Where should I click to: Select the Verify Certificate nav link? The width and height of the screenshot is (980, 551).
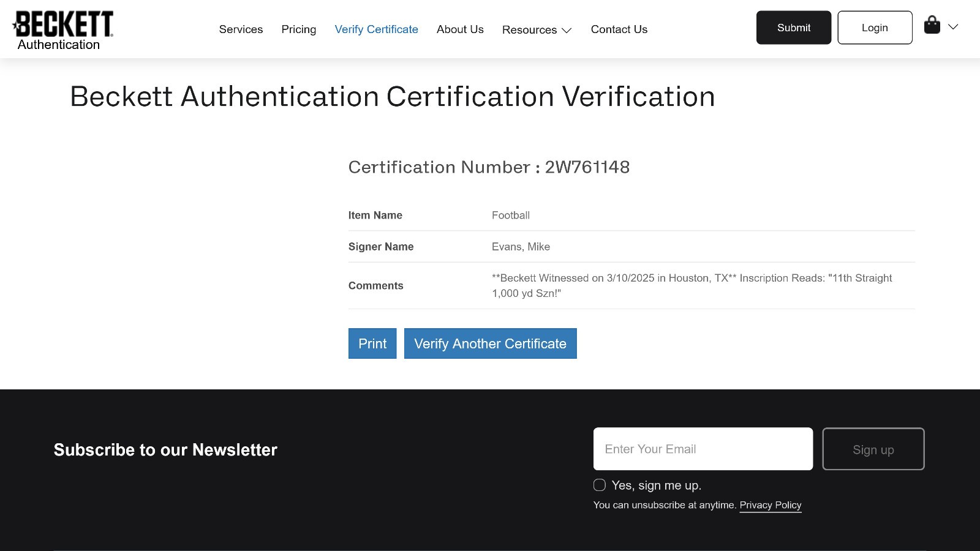[376, 29]
